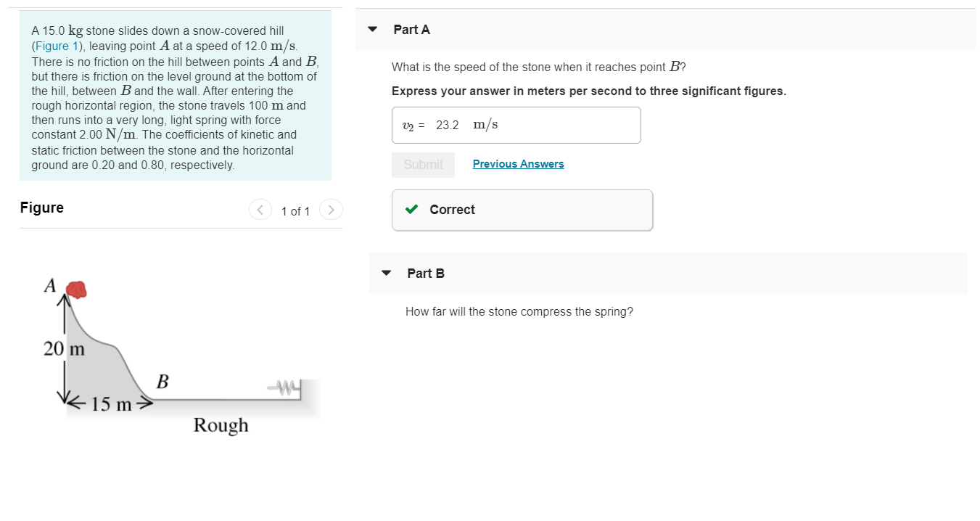This screenshot has height=521, width=980.
Task: Click the '1 of 1' figure counter
Action: 295,211
